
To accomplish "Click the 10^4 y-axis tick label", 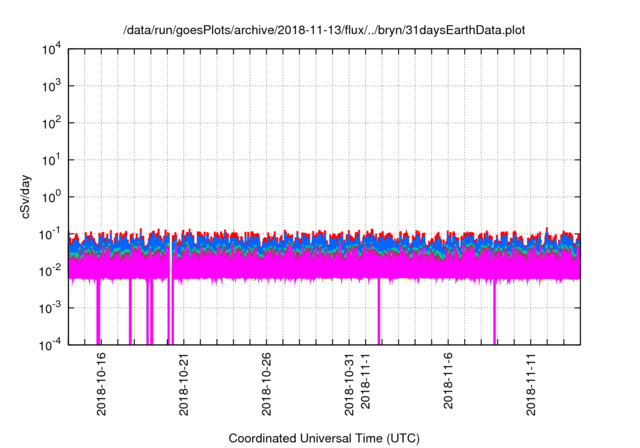I will [x=52, y=49].
